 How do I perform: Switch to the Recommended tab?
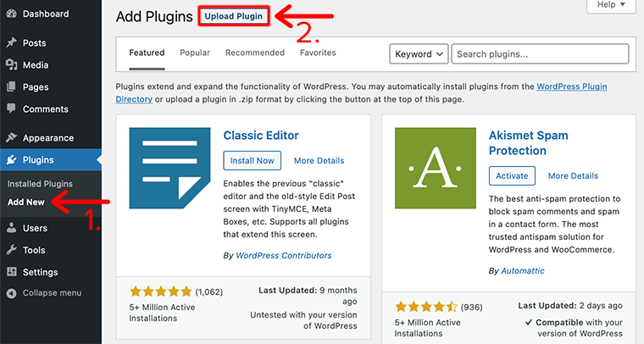coord(255,53)
